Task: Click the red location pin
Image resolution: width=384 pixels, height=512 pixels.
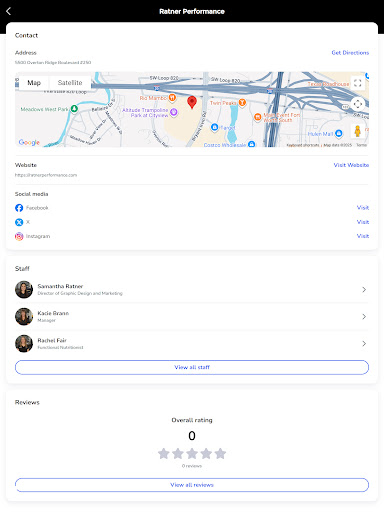Action: (x=192, y=102)
